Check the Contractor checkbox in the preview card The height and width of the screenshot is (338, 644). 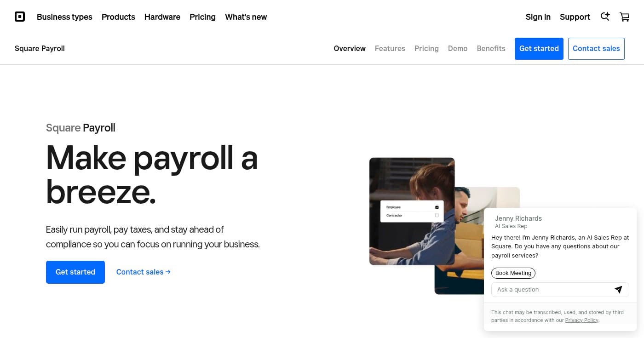(x=437, y=215)
